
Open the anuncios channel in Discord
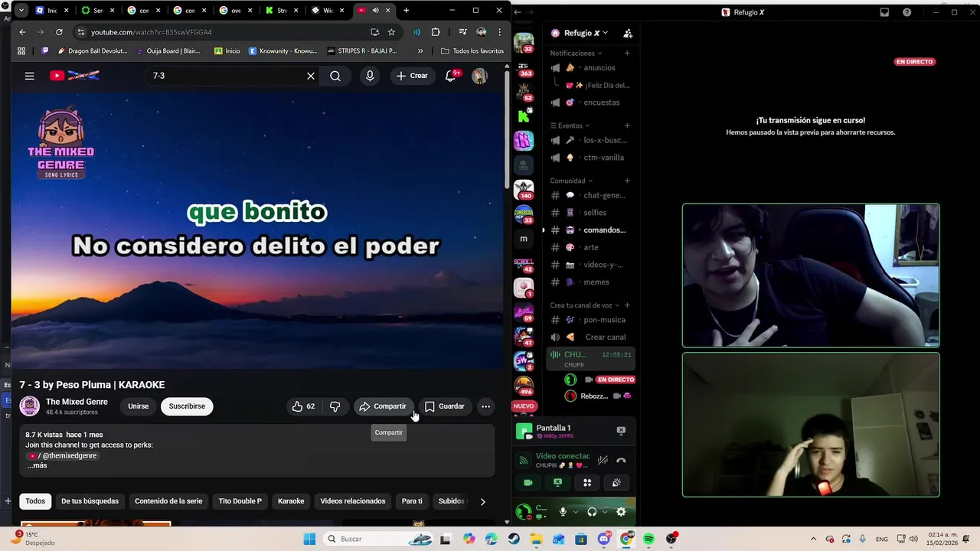590,68
